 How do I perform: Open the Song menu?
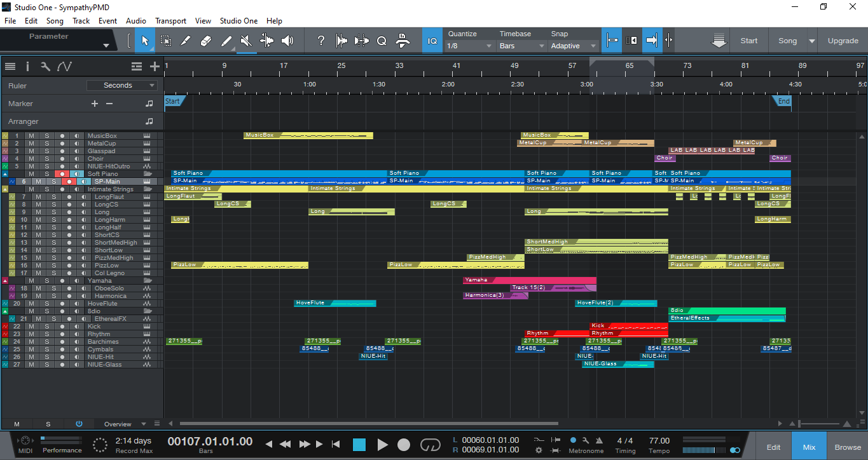55,21
